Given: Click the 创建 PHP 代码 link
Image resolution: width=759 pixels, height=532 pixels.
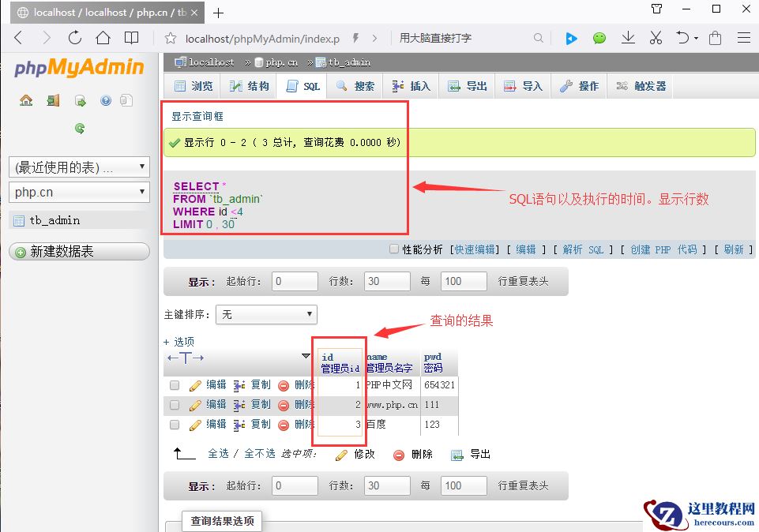Looking at the screenshot, I should pyautogui.click(x=663, y=249).
